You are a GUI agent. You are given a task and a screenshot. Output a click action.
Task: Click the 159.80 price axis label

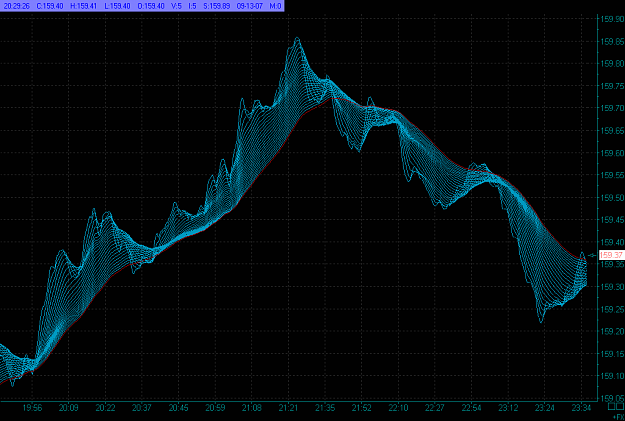pos(612,64)
